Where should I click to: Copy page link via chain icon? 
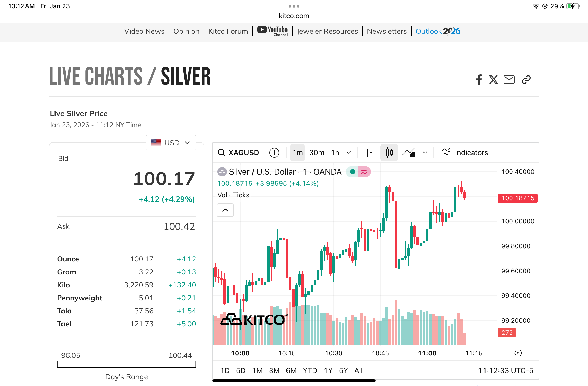pos(526,80)
